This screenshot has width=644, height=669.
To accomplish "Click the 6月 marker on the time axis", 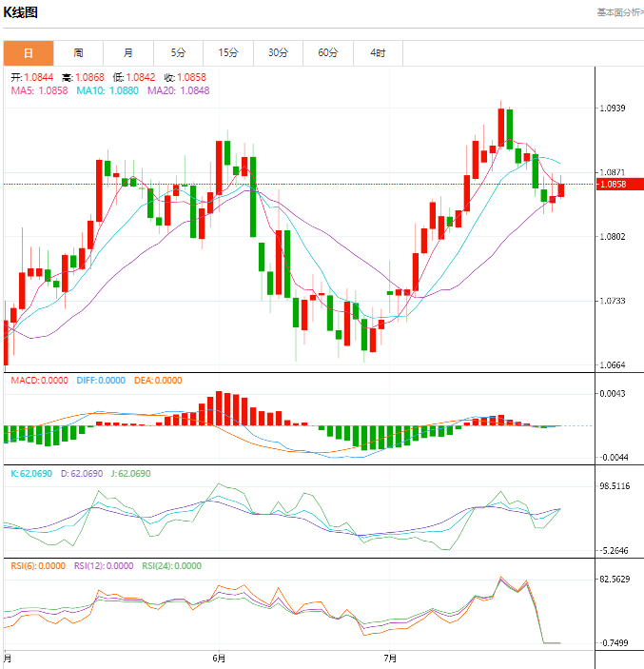I will click(219, 658).
